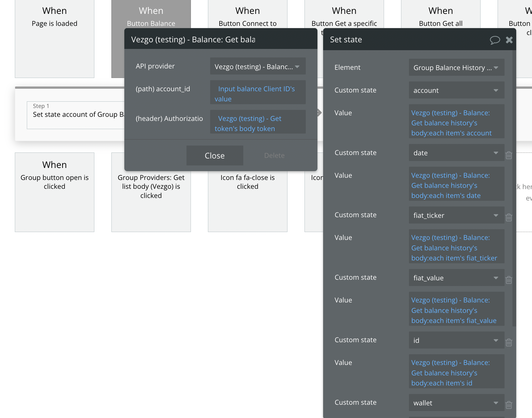
Task: Delete the date custom state row
Action: pos(509,155)
